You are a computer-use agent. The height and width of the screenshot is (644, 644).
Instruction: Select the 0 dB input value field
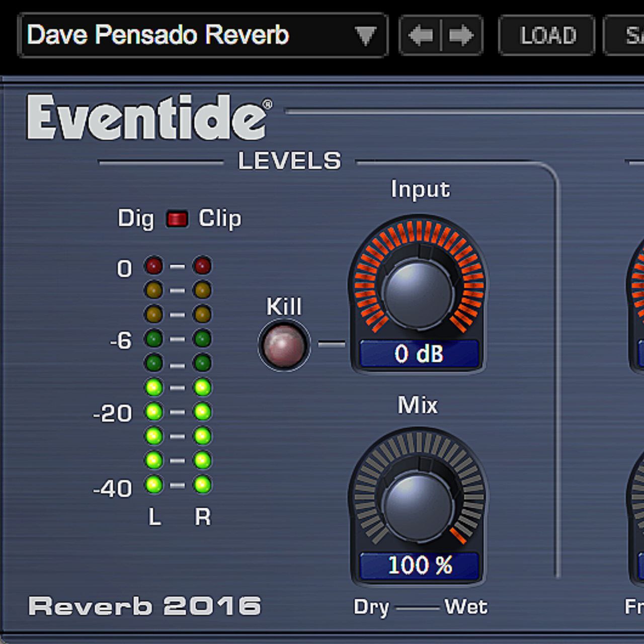[419, 354]
